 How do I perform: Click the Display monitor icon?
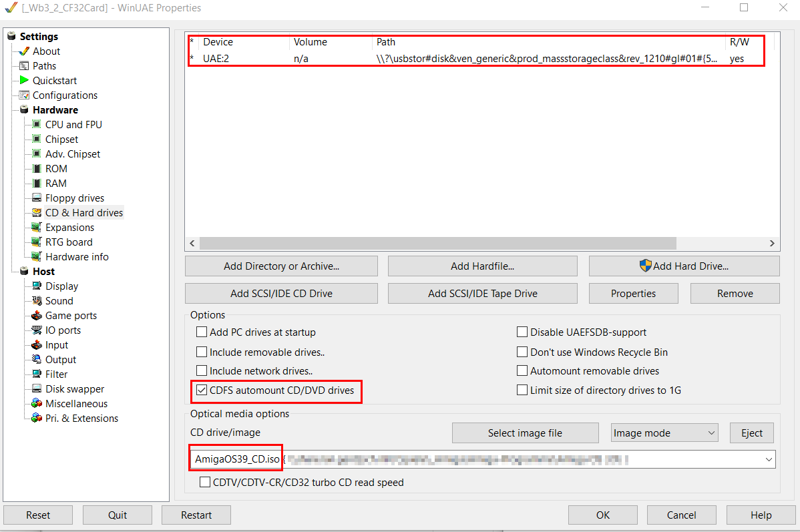pos(37,286)
